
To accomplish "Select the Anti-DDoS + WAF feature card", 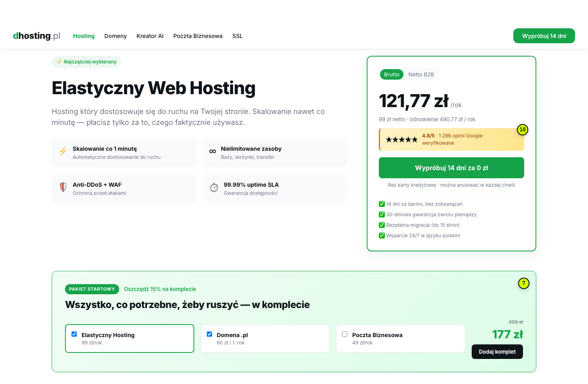I will click(124, 189).
